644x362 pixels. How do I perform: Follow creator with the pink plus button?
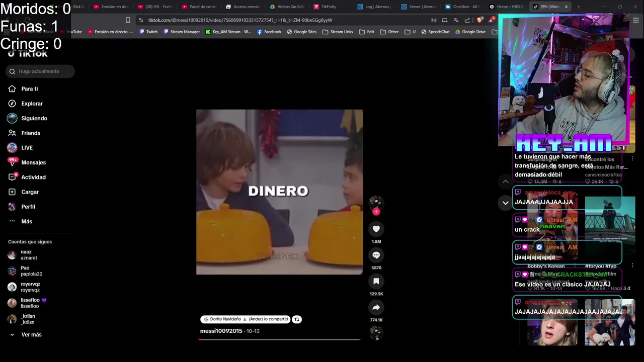[376, 212]
